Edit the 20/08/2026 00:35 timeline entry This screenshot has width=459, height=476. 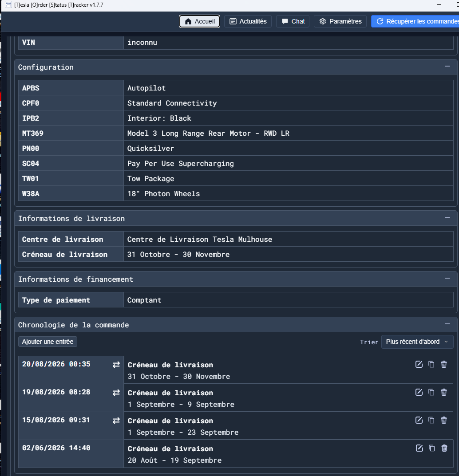(419, 364)
